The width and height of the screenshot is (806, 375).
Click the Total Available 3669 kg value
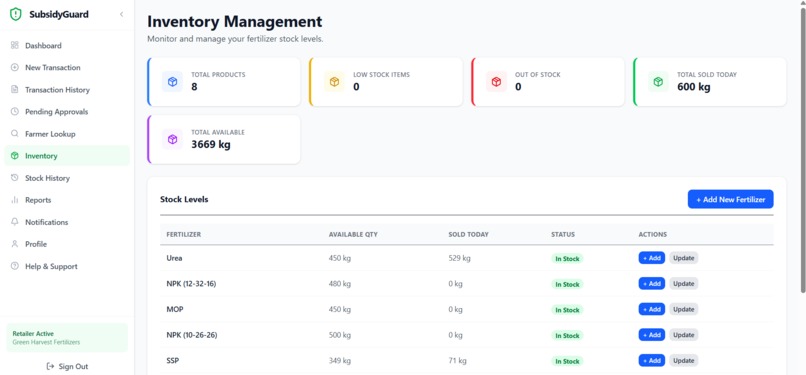click(x=211, y=145)
